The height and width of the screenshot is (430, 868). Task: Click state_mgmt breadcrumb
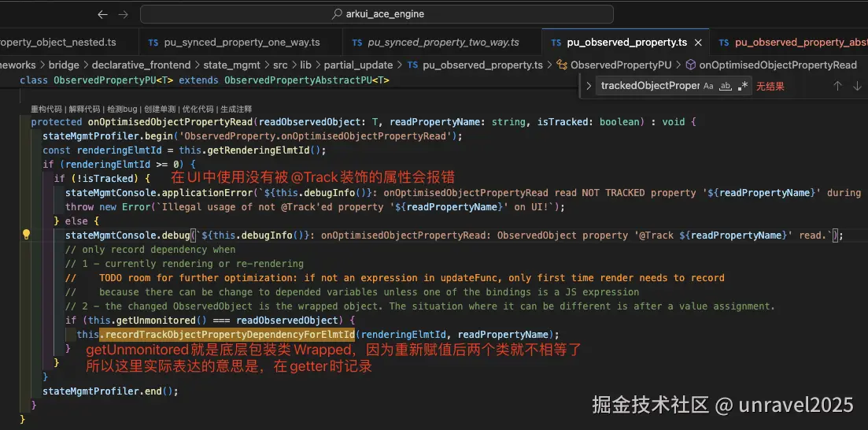click(x=231, y=65)
